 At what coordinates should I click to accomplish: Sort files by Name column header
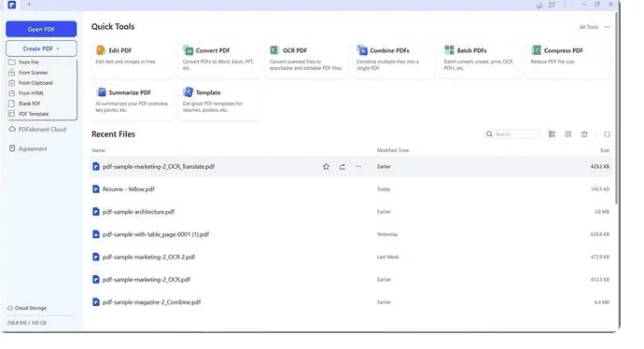click(x=99, y=150)
